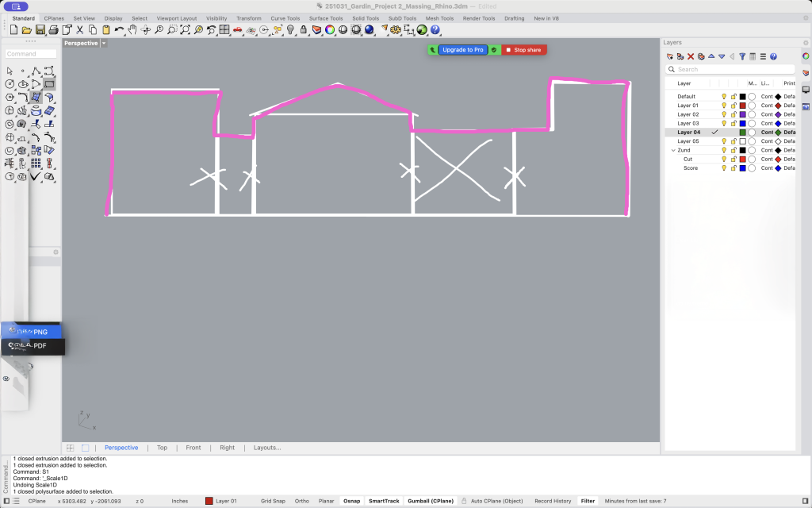Click the layer Search field
812x508 pixels.
[733, 69]
